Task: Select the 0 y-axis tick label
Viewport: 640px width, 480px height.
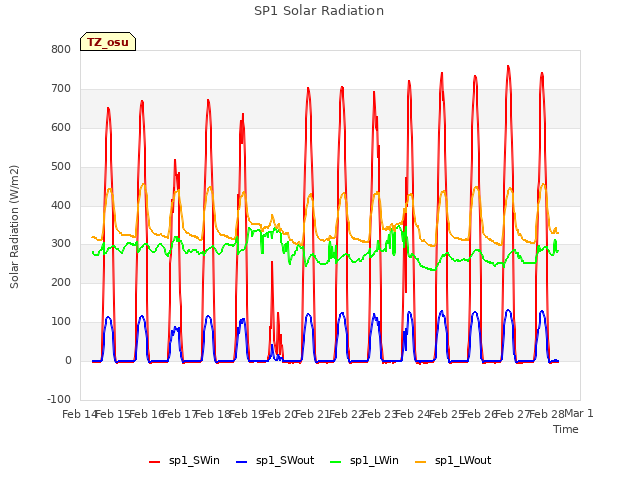Action: point(68,361)
